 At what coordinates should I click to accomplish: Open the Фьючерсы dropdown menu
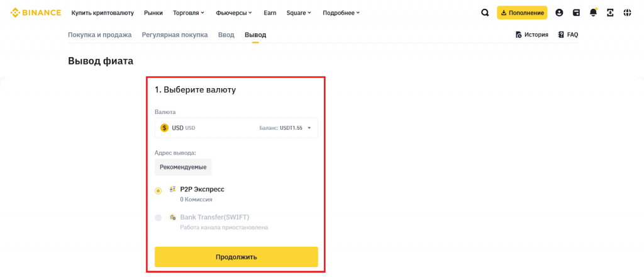pos(233,13)
